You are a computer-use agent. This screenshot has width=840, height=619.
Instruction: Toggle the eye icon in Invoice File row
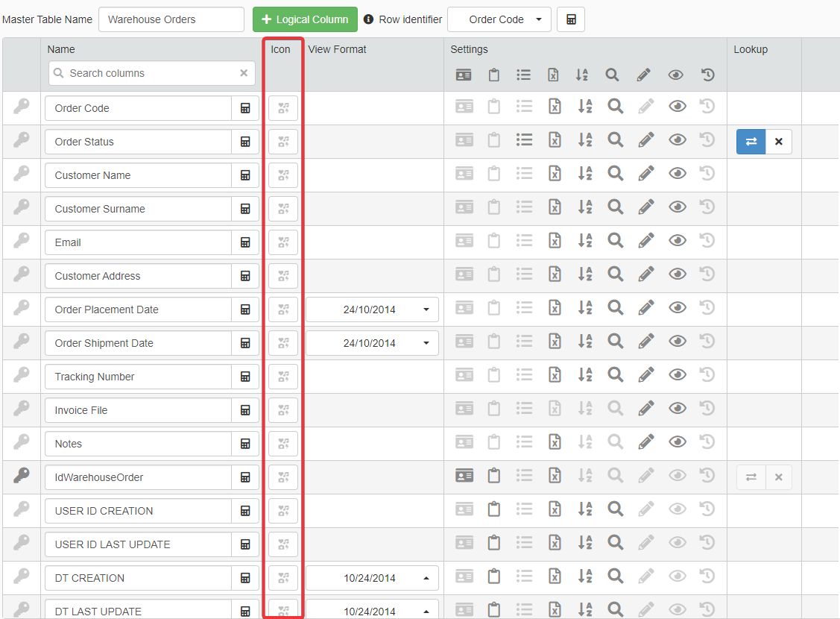pyautogui.click(x=677, y=408)
